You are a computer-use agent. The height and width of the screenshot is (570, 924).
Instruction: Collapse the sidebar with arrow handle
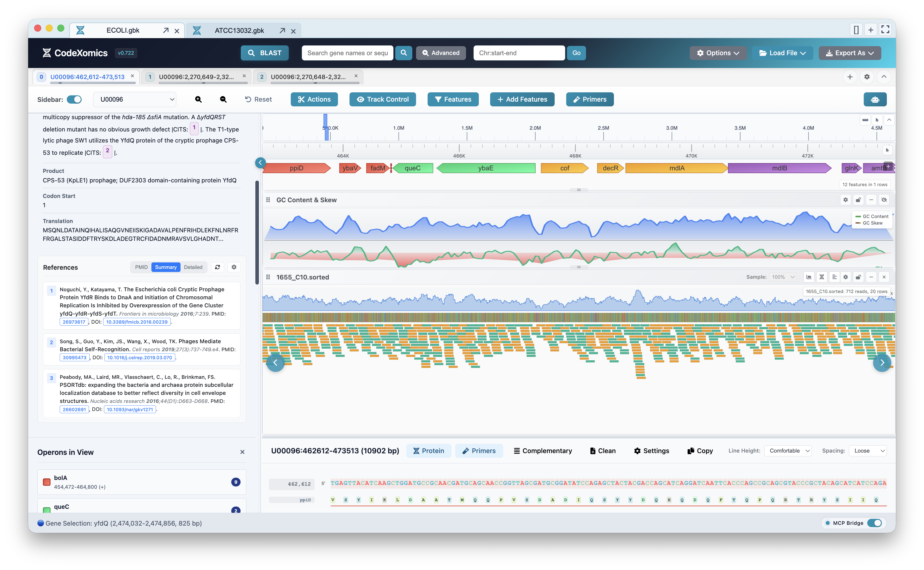260,163
